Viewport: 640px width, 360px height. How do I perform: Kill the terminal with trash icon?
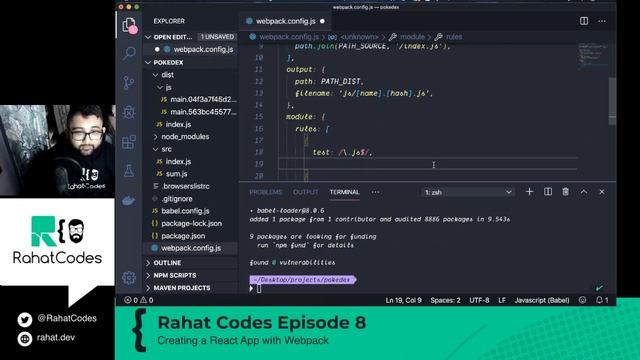[565, 192]
